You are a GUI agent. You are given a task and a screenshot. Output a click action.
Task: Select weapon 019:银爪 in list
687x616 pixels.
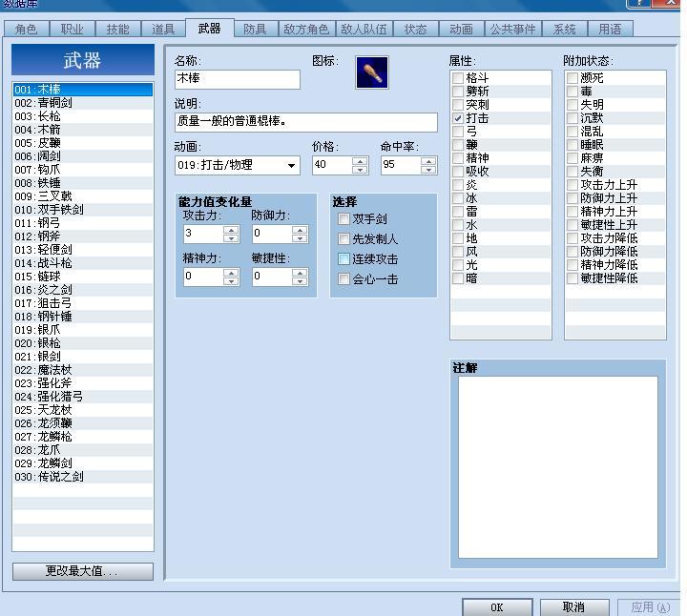(83, 330)
